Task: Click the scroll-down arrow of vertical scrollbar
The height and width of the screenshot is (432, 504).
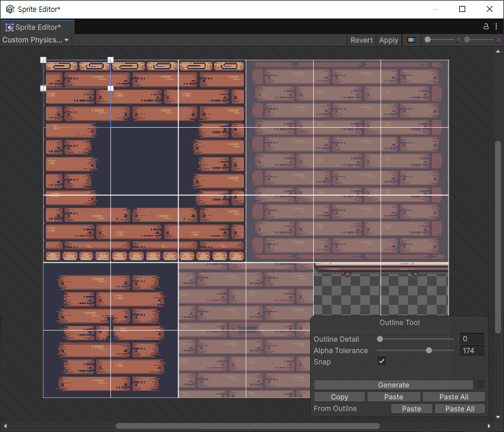Action: pyautogui.click(x=498, y=417)
